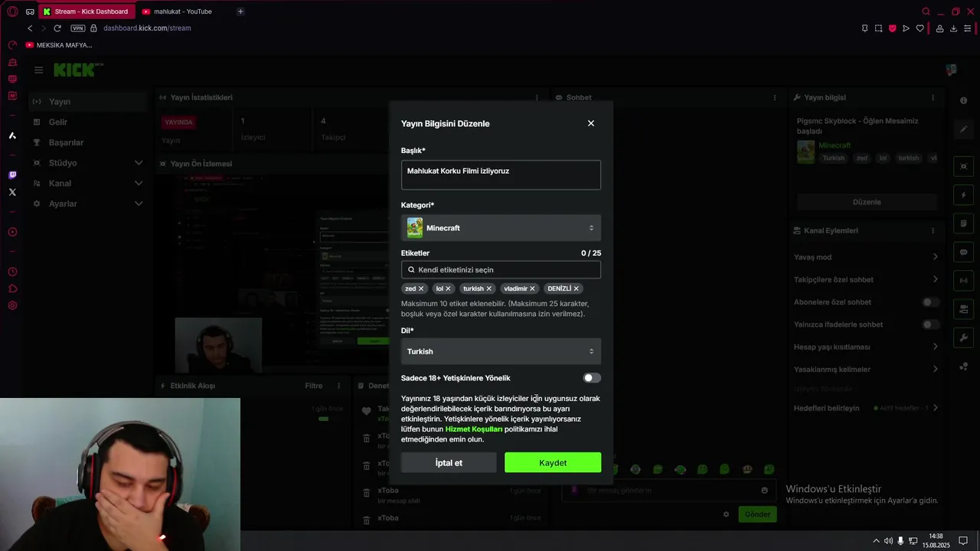Open the Opera menu logo
Viewport: 980px width, 551px height.
[12, 11]
